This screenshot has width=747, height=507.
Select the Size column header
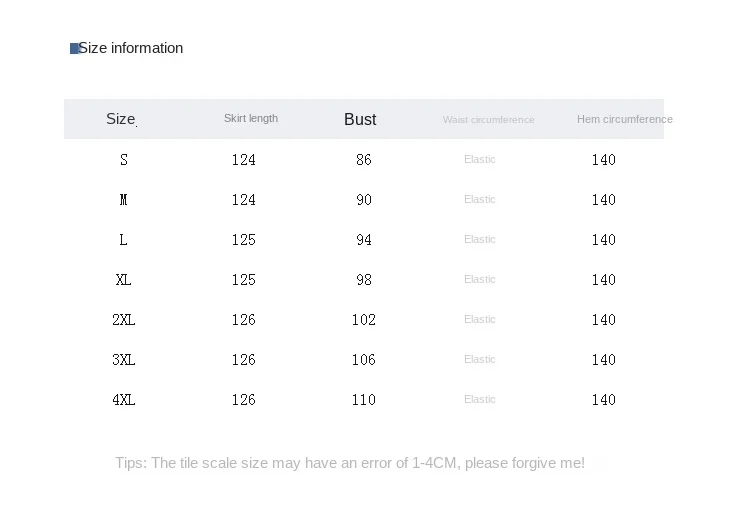coord(121,119)
